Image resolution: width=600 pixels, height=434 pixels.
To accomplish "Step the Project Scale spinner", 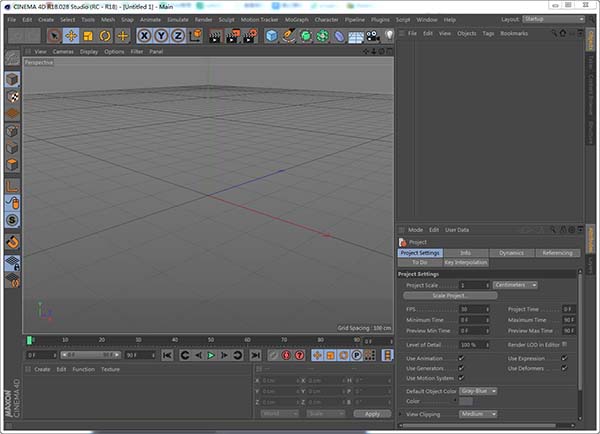I will pyautogui.click(x=488, y=285).
